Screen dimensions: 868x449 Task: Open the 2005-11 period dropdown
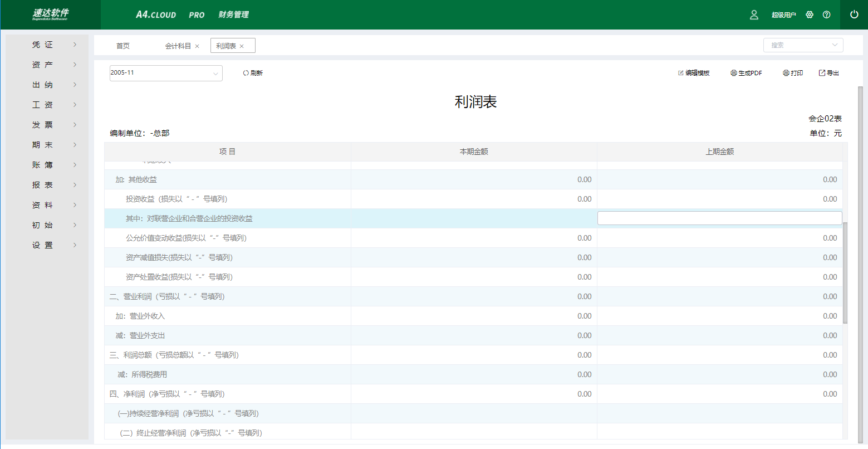166,73
